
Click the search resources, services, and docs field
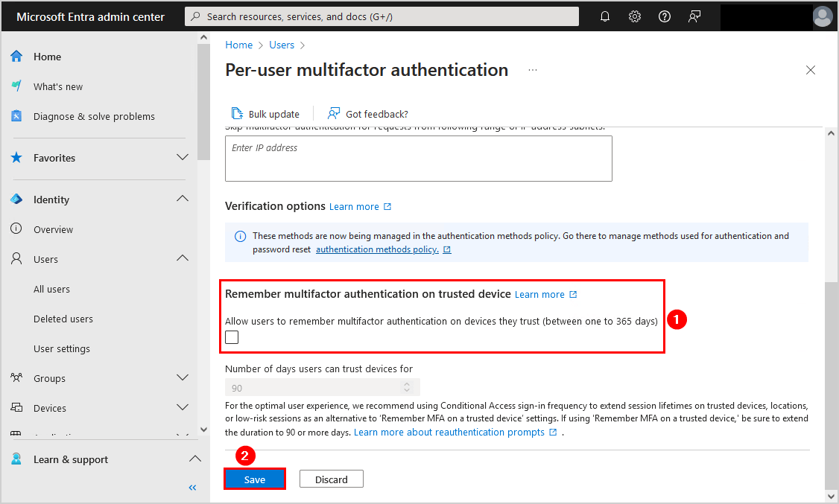(x=381, y=16)
